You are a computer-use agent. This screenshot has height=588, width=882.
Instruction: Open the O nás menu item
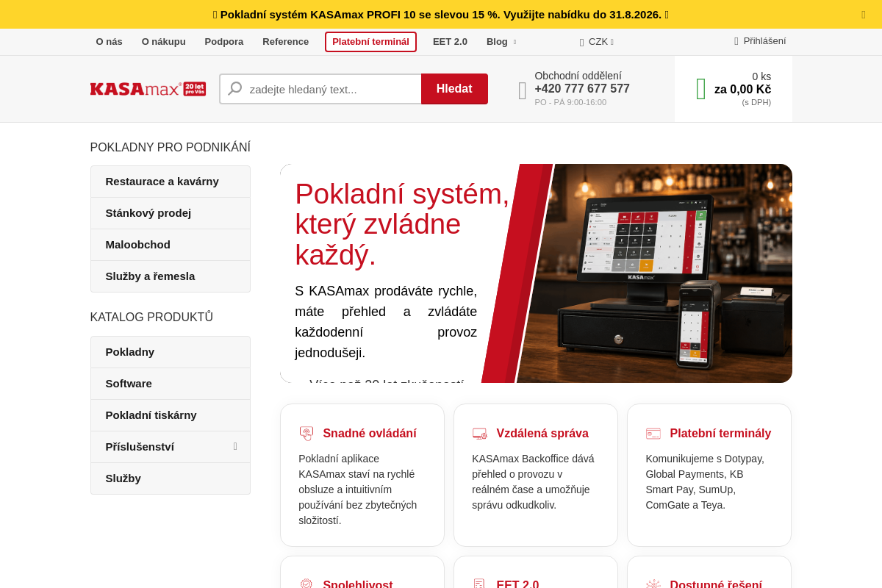110,42
